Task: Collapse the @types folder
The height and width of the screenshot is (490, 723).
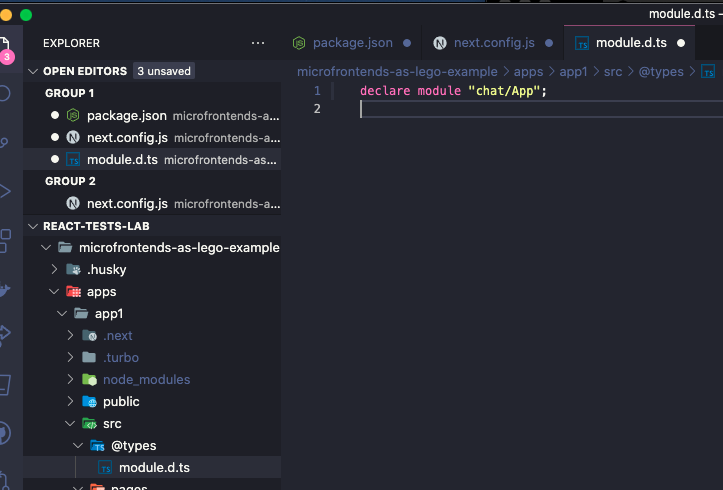Action: [78, 446]
